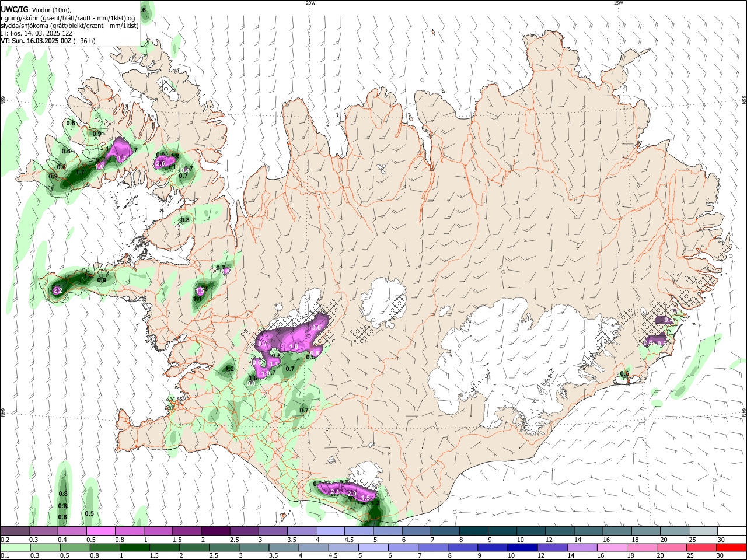Click the dark mauve snow swatch for 0.2–0.3
This screenshot has height=560, width=747.
pos(15,531)
